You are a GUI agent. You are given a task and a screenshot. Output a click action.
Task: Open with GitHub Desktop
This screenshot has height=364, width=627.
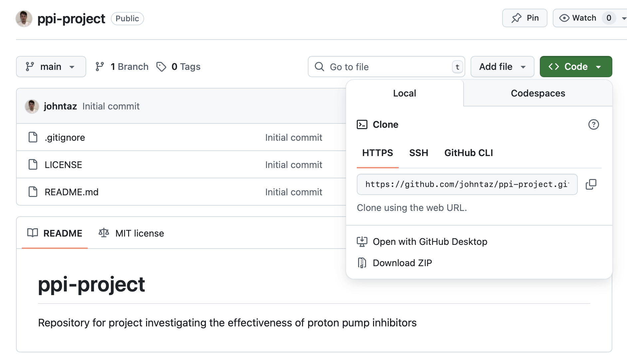[x=430, y=242]
